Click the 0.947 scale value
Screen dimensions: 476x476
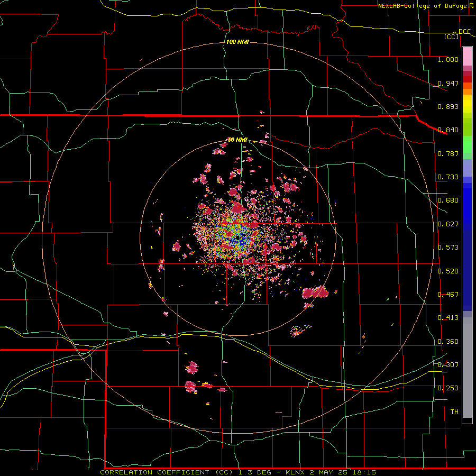point(448,83)
